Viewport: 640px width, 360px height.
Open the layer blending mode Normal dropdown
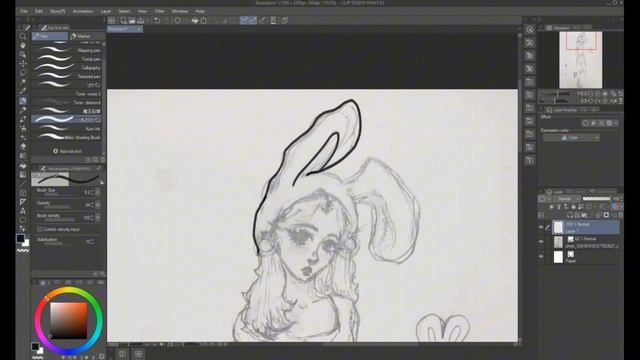tap(566, 199)
